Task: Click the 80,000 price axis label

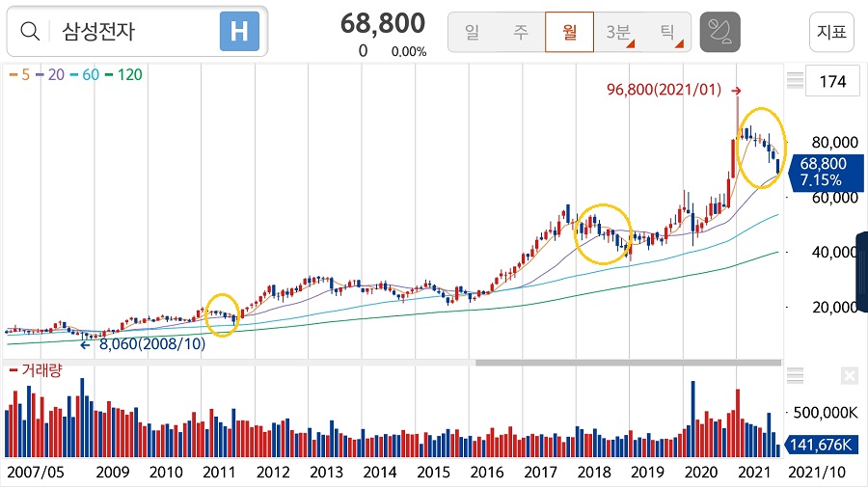Action: coord(835,143)
